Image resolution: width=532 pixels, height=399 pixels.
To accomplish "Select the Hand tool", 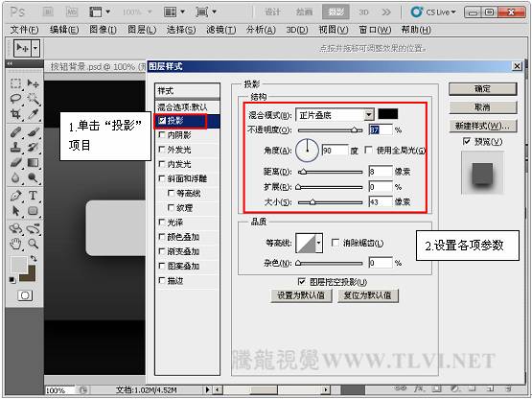I will 15,244.
